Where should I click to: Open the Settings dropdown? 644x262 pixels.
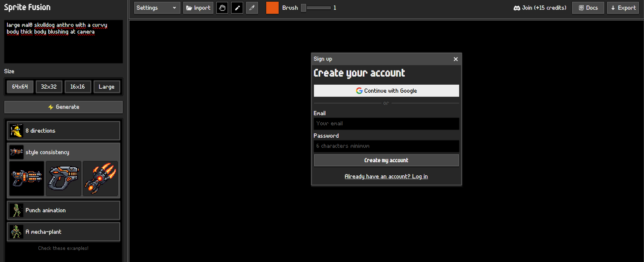[157, 8]
